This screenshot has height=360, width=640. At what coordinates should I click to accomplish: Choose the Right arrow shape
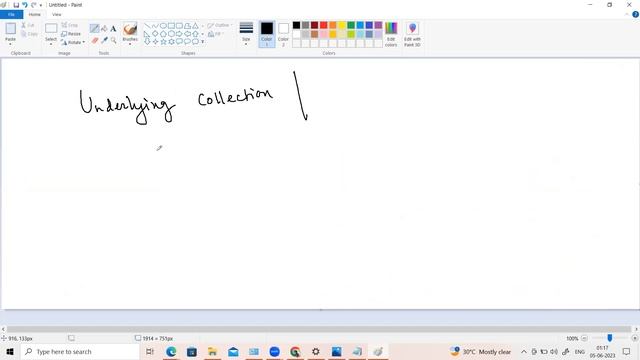point(179,34)
